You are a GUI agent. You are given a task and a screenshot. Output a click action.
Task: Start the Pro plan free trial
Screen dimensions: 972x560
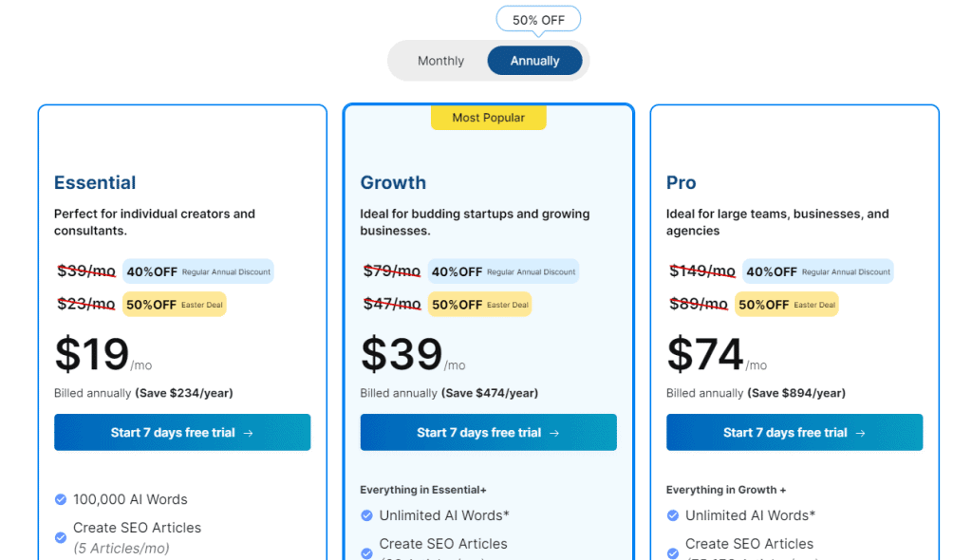pyautogui.click(x=794, y=432)
